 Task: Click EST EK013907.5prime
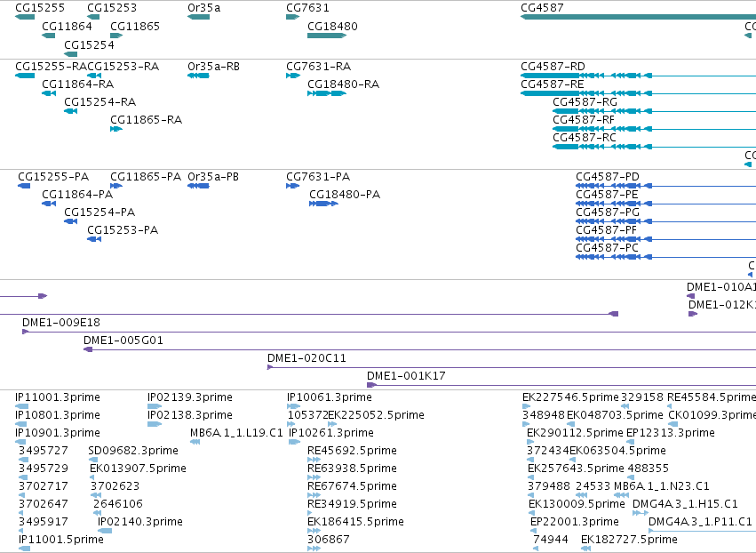point(92,477)
